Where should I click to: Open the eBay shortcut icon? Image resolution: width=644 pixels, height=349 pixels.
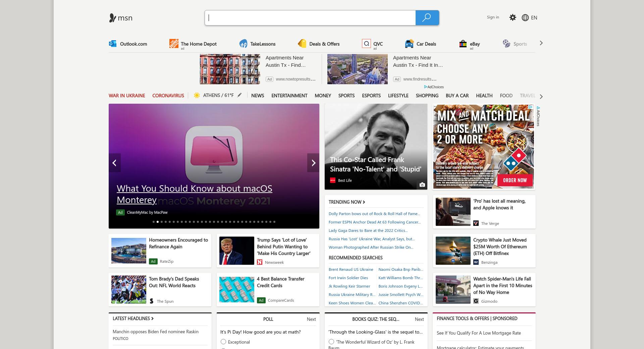pos(463,44)
